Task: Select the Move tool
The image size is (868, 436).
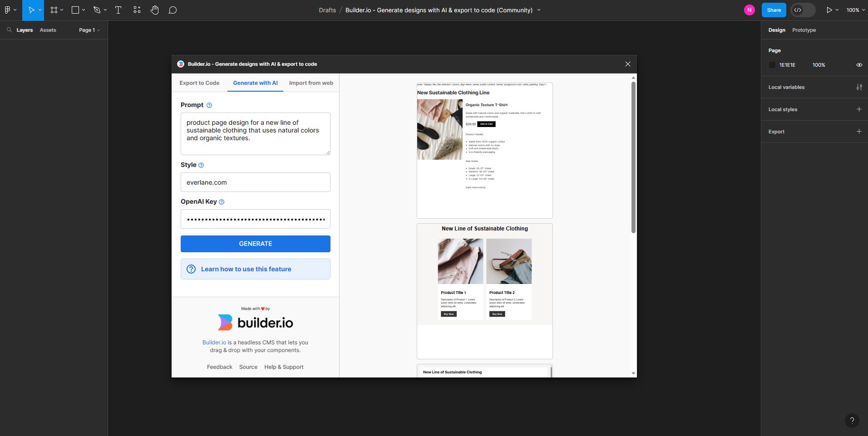Action: [x=31, y=10]
